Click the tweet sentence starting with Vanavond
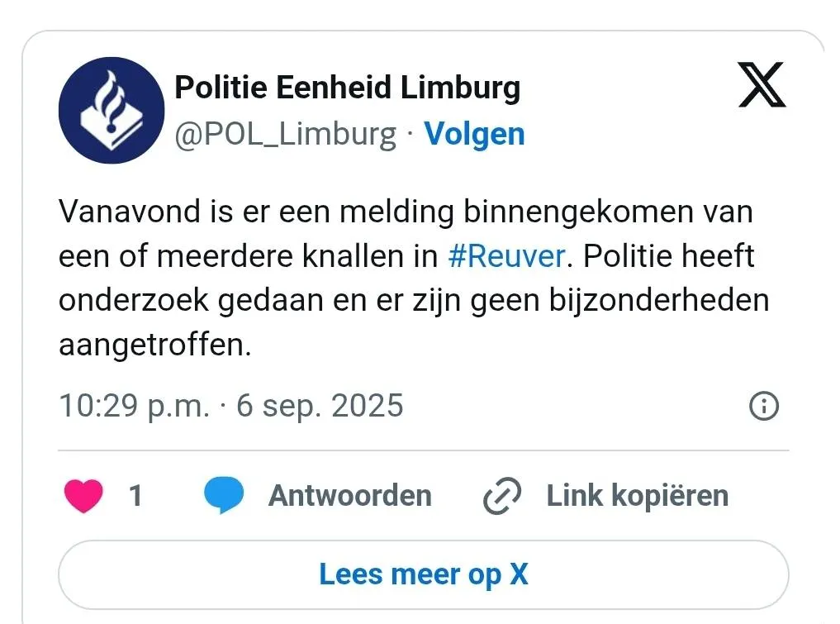Screen dimensions: 840x624 (406, 234)
